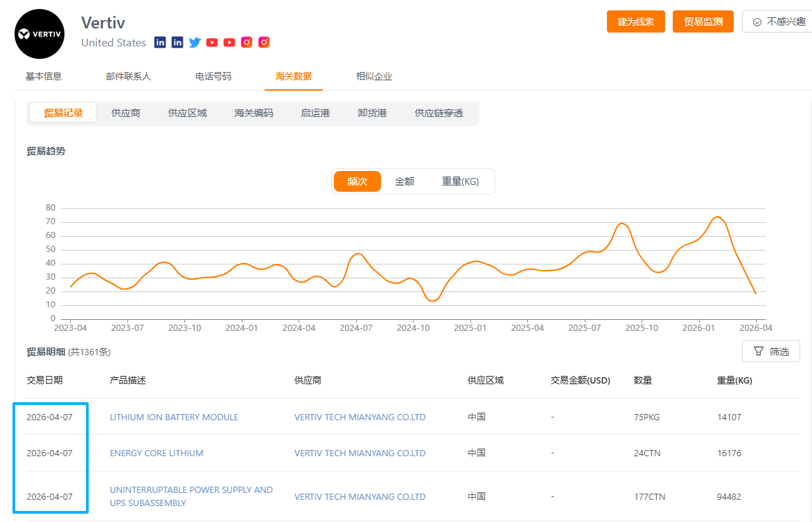Open the 电话号码 tab
The width and height of the screenshot is (812, 522).
(213, 77)
